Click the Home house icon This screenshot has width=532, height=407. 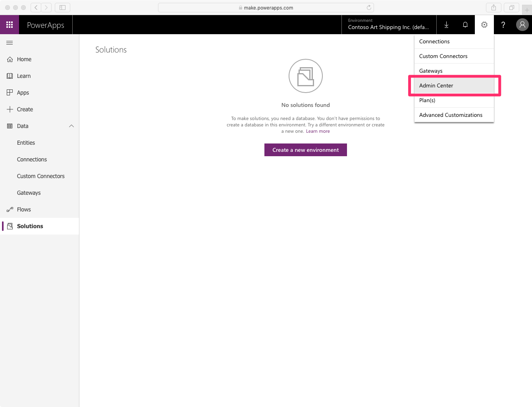point(10,59)
